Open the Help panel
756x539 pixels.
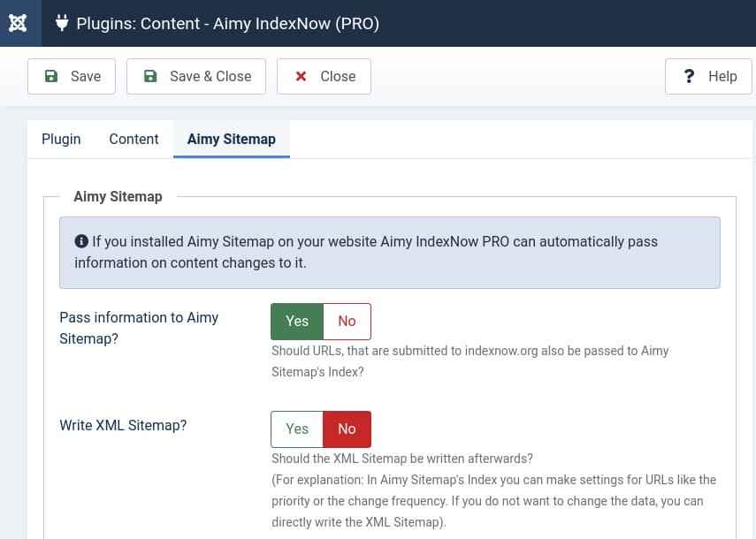point(707,76)
